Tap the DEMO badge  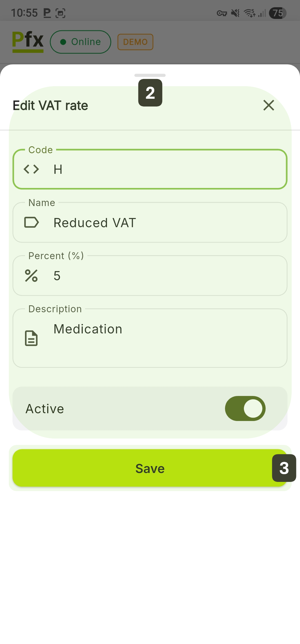click(x=135, y=42)
